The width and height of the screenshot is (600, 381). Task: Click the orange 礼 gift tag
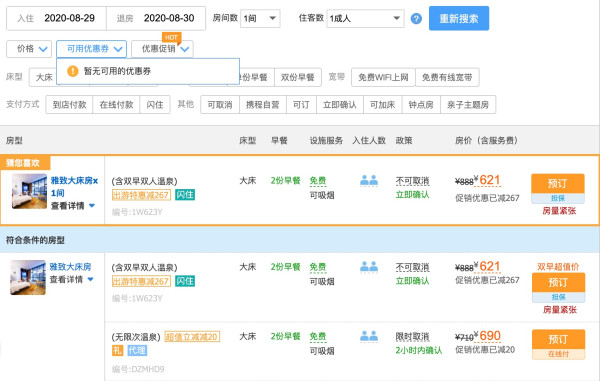point(117,350)
